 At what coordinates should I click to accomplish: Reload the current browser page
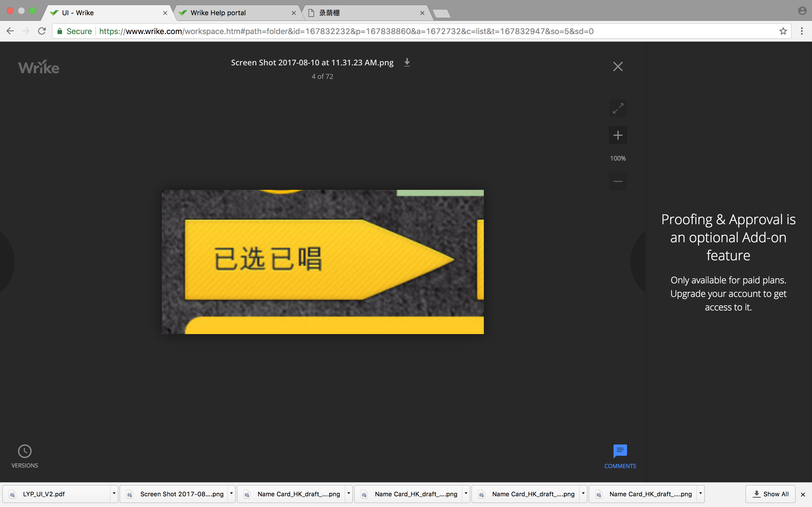pyautogui.click(x=42, y=31)
